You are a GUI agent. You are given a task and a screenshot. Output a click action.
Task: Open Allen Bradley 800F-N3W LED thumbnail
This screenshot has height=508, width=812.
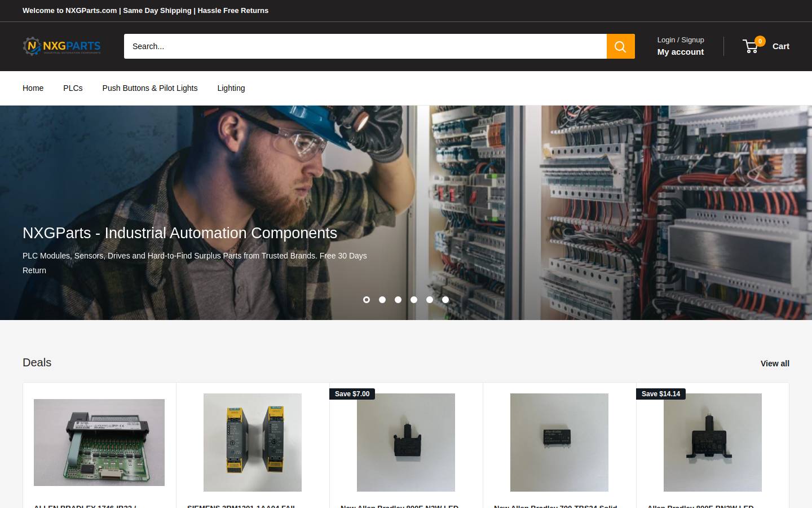[x=406, y=443]
